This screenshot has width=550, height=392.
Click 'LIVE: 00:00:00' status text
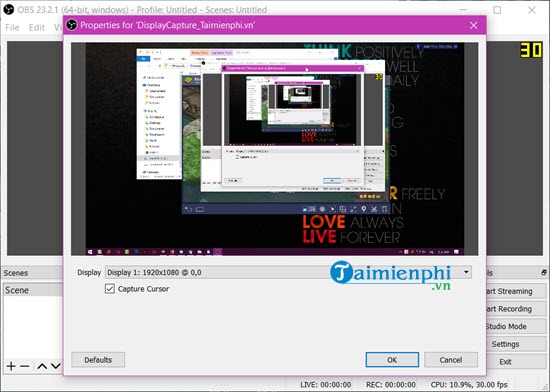pos(326,385)
